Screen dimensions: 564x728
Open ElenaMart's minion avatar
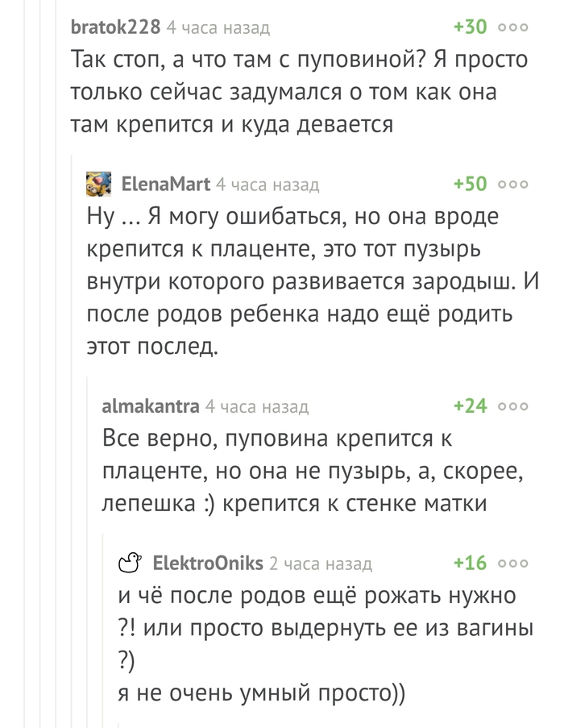coord(99,184)
